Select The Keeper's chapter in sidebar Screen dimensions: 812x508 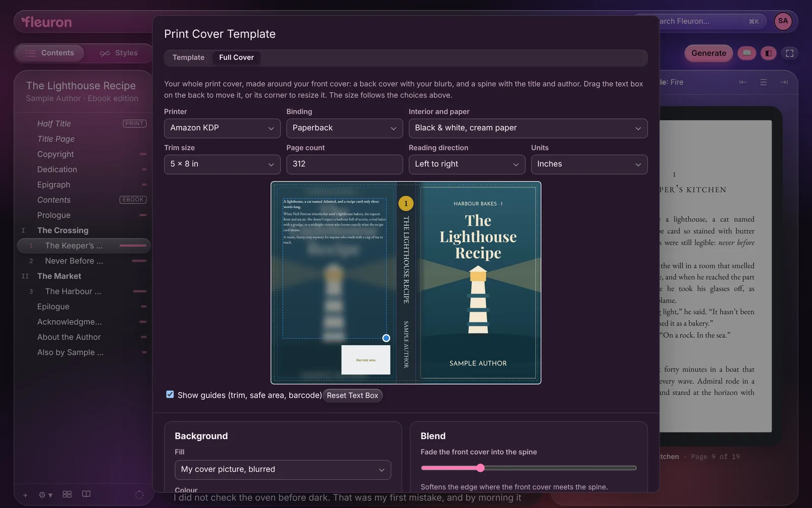pyautogui.click(x=84, y=246)
